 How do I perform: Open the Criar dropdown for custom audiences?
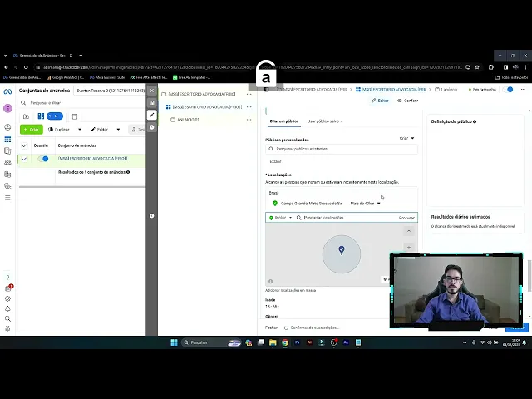[406, 139]
